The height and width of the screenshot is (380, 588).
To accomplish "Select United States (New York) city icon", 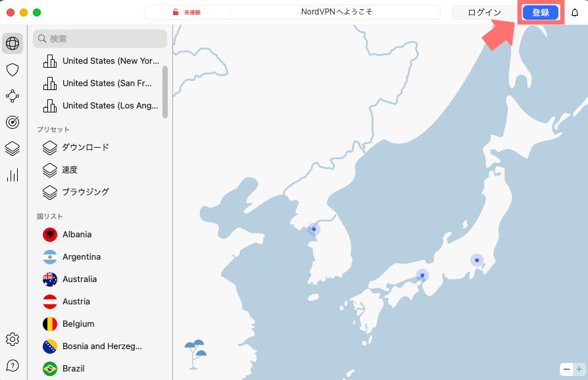I will click(50, 61).
